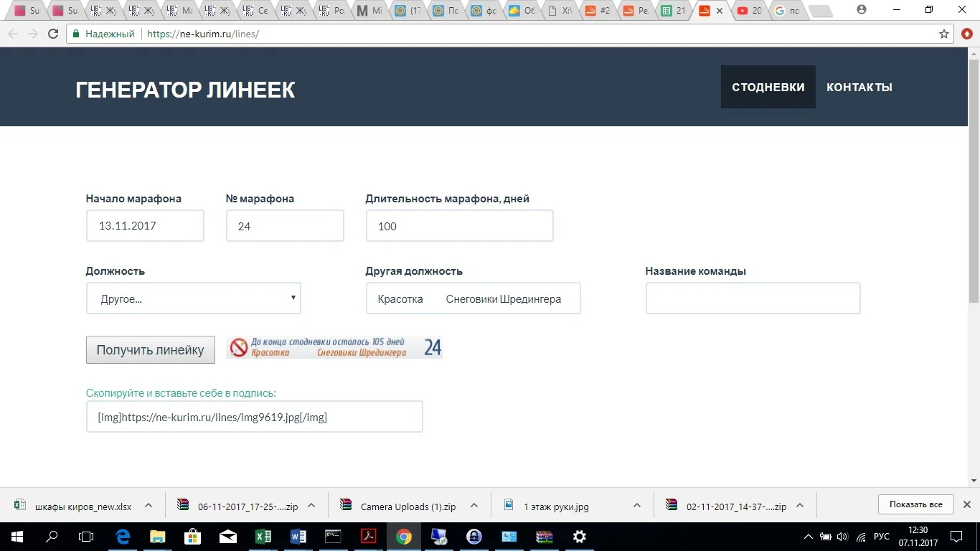Image resolution: width=980 pixels, height=551 pixels.
Task: Expand options for Camera Uploads (1).zip download
Action: 474,505
